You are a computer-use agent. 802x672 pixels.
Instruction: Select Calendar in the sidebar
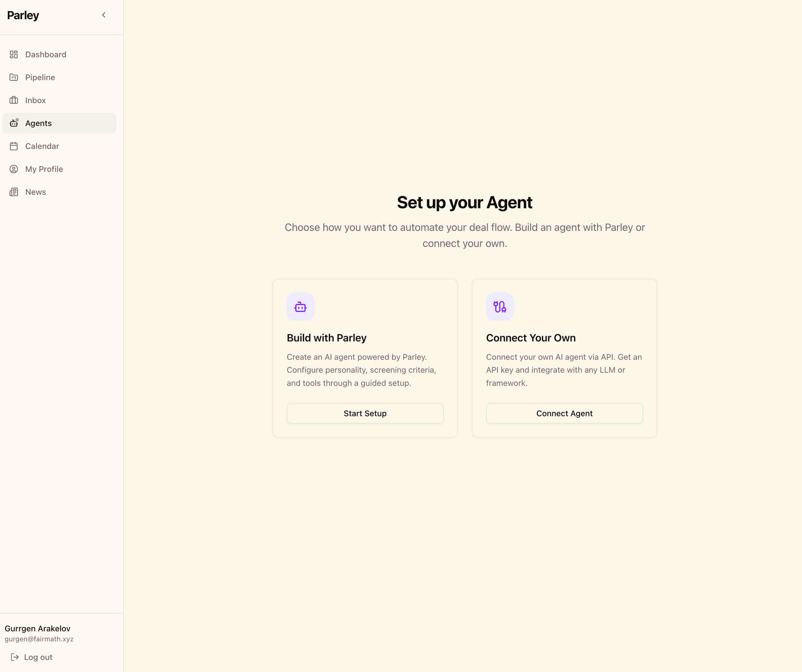click(42, 146)
